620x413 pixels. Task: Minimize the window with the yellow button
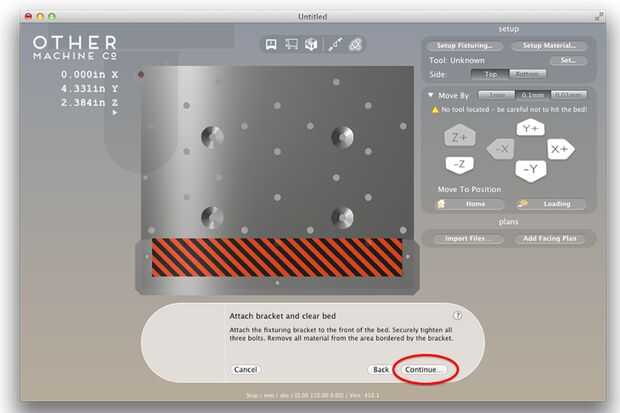(40, 17)
